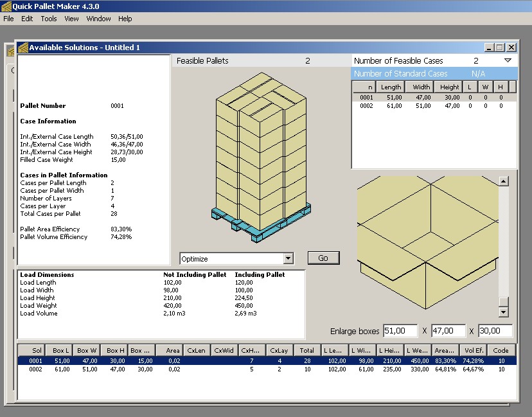532x417 pixels.
Task: Open the Edit menu
Action: [27, 19]
